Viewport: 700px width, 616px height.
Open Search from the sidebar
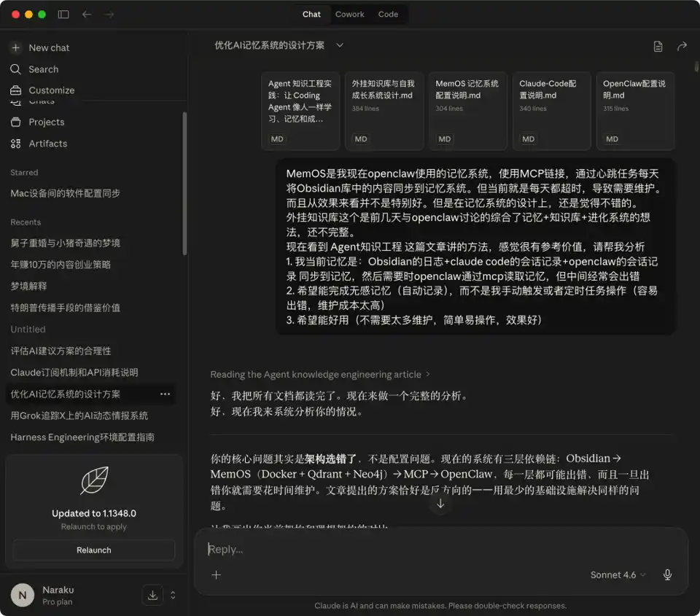coord(43,69)
